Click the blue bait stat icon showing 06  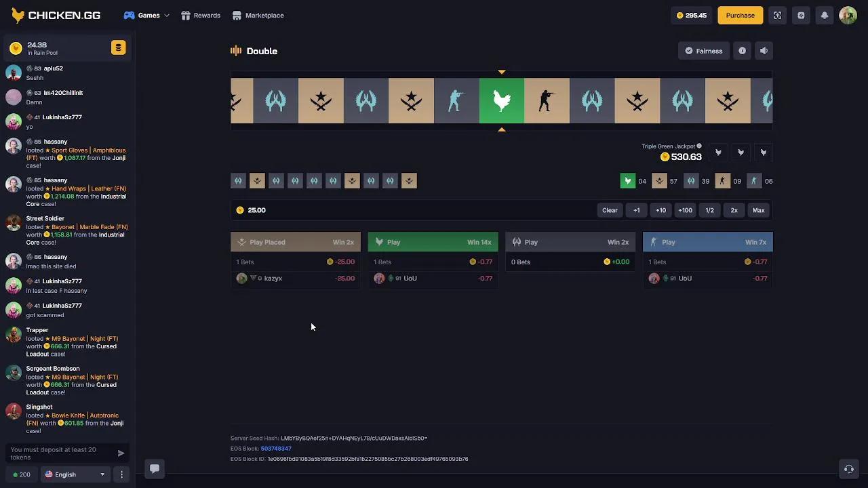tap(754, 181)
